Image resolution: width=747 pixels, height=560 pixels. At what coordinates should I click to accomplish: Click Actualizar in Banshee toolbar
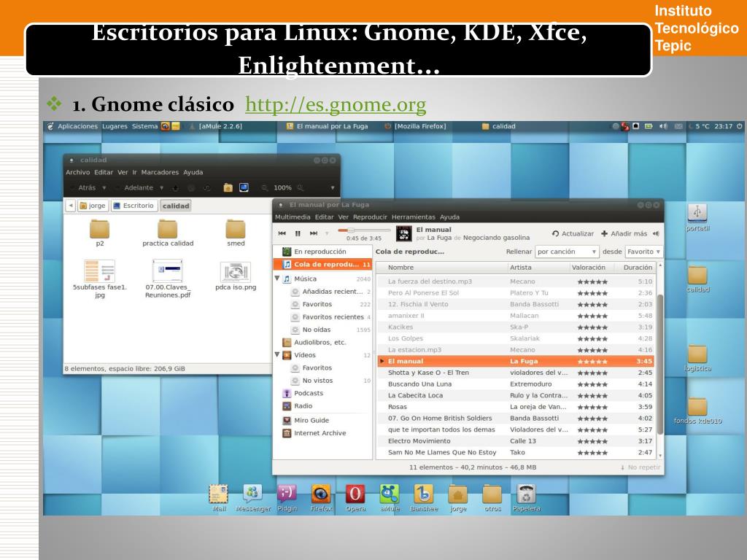[573, 234]
